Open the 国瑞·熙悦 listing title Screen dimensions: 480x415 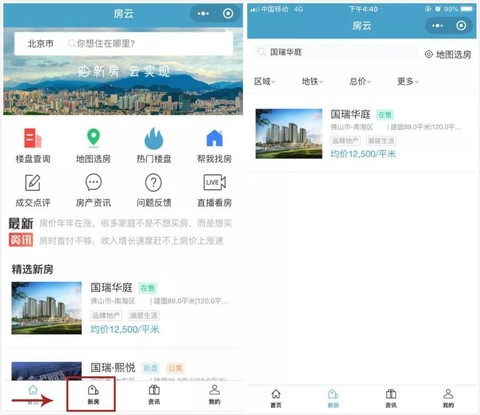pos(113,368)
